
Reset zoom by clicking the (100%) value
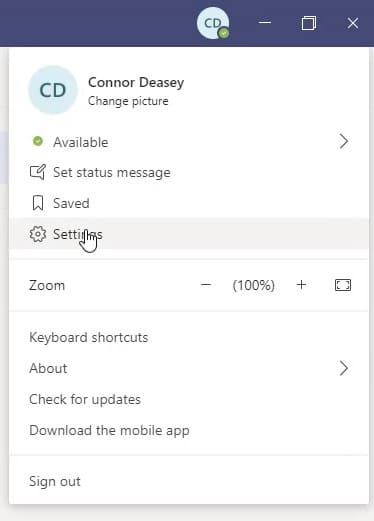254,285
